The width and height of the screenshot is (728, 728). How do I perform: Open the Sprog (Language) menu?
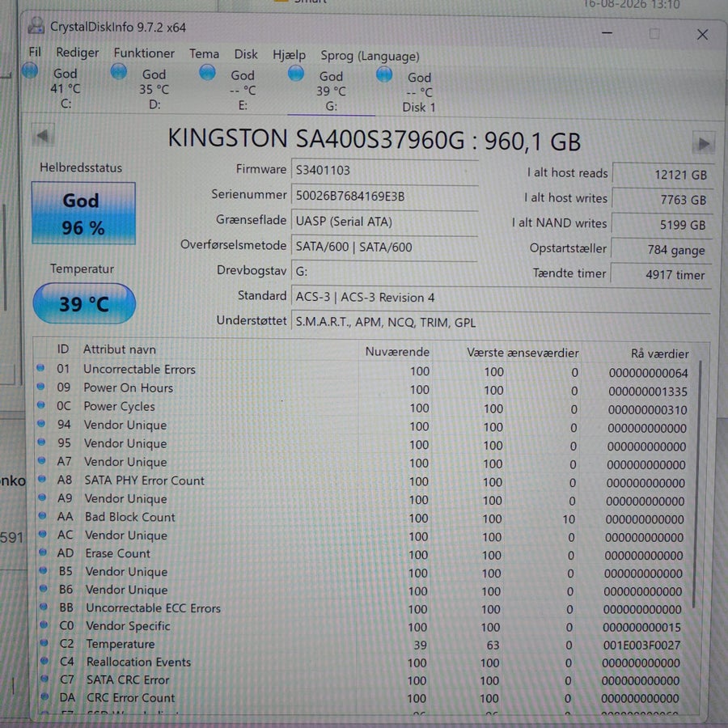click(x=370, y=56)
